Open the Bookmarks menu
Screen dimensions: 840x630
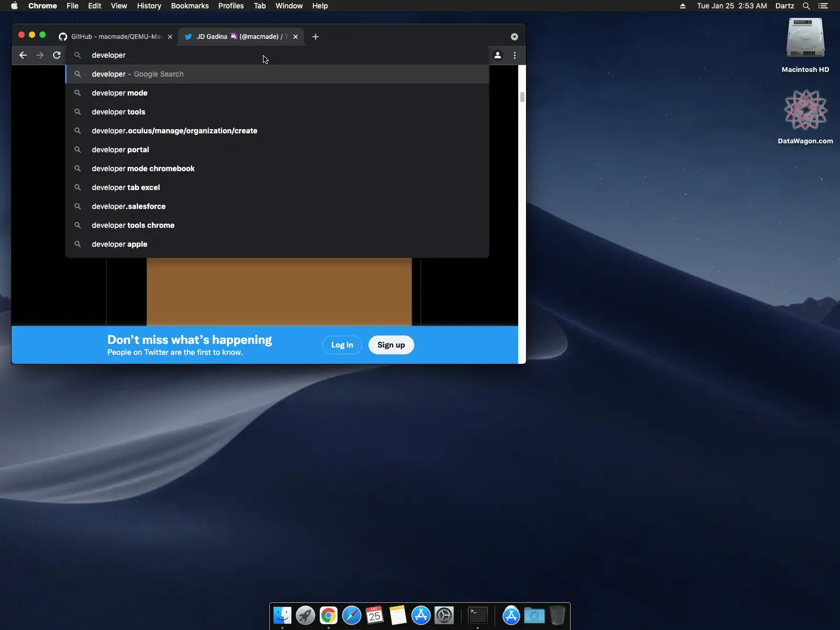(190, 6)
